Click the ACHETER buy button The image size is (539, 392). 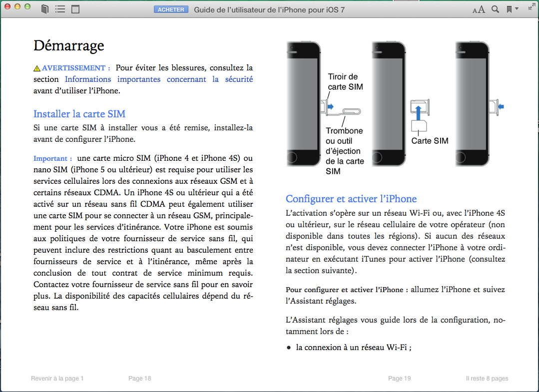pyautogui.click(x=171, y=9)
